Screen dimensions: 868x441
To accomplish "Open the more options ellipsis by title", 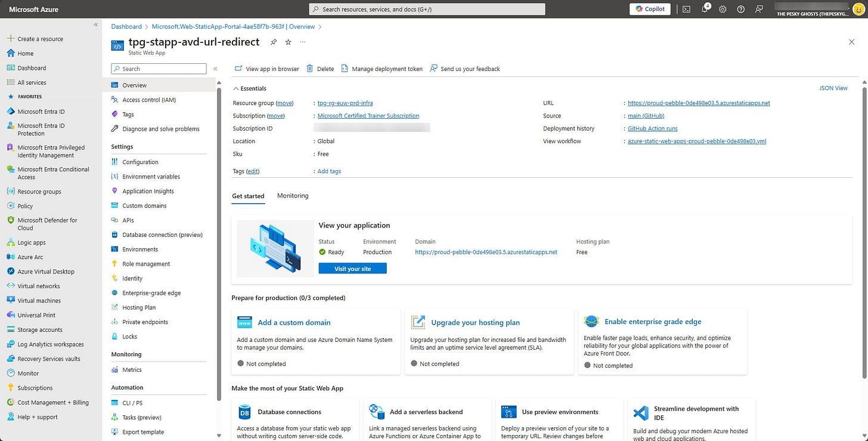I will point(303,42).
